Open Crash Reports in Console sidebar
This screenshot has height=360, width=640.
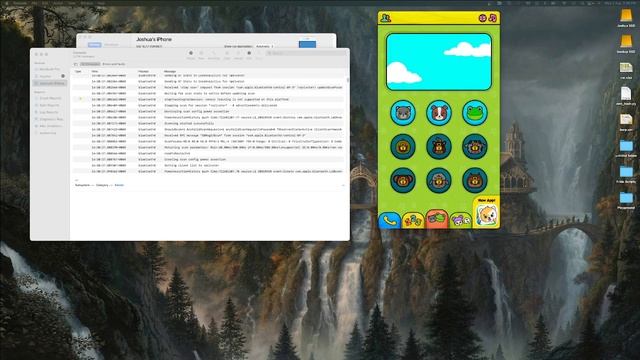pyautogui.click(x=50, y=98)
